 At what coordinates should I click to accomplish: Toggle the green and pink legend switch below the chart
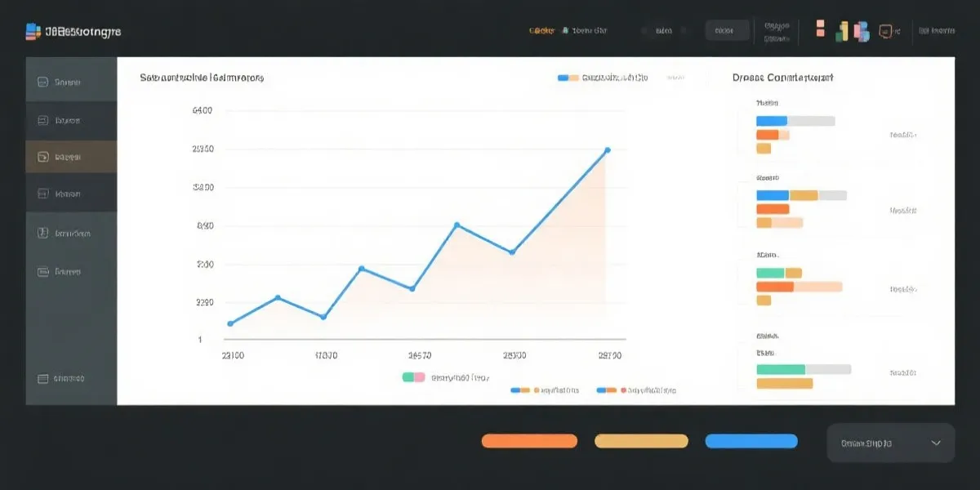point(414,377)
